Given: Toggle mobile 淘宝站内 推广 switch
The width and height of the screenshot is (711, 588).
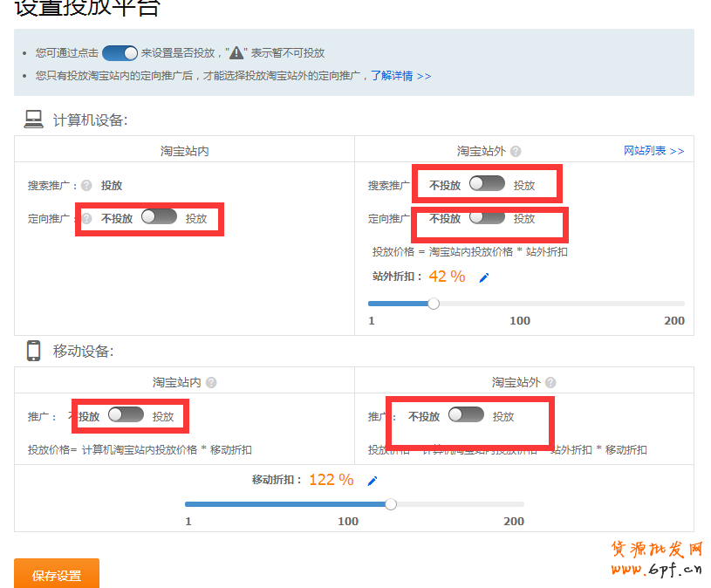Looking at the screenshot, I should pos(126,415).
